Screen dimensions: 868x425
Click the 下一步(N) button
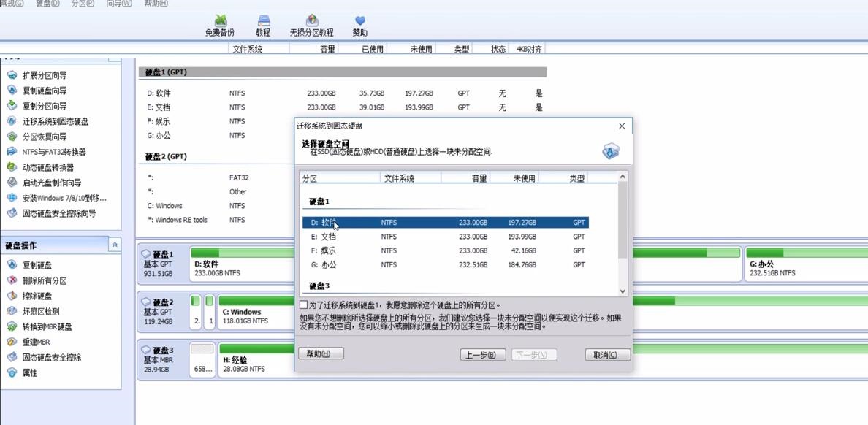pos(534,355)
